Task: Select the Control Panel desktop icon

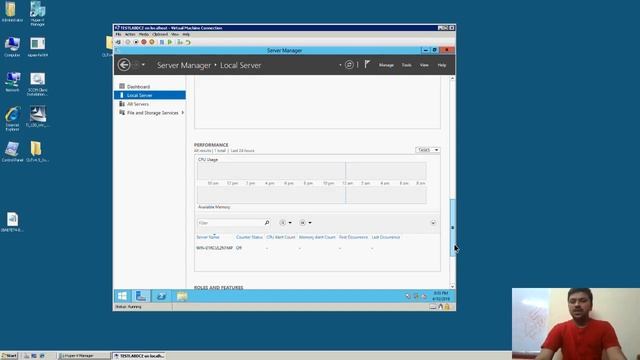Action: coord(12,152)
